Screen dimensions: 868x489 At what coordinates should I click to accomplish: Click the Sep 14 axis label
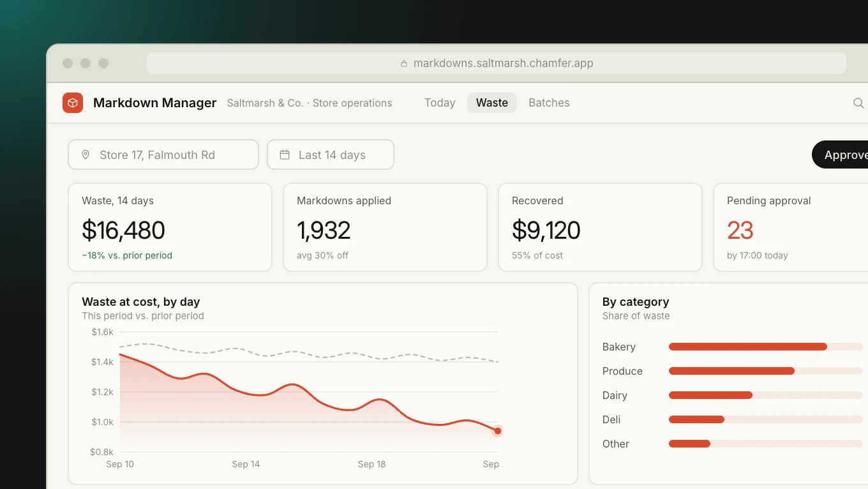[x=246, y=464]
